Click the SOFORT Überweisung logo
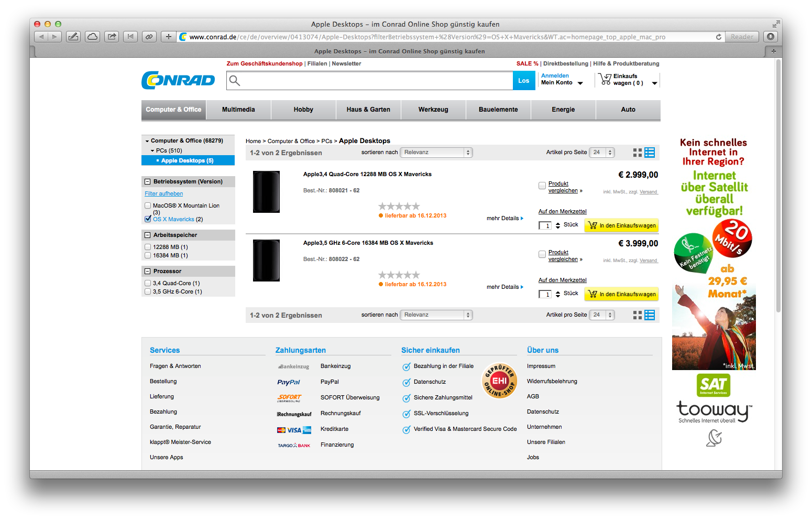This screenshot has width=812, height=520. (x=289, y=398)
